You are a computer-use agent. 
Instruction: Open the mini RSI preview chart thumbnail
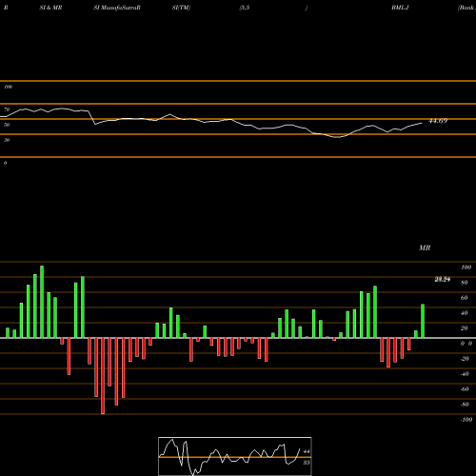point(235,456)
